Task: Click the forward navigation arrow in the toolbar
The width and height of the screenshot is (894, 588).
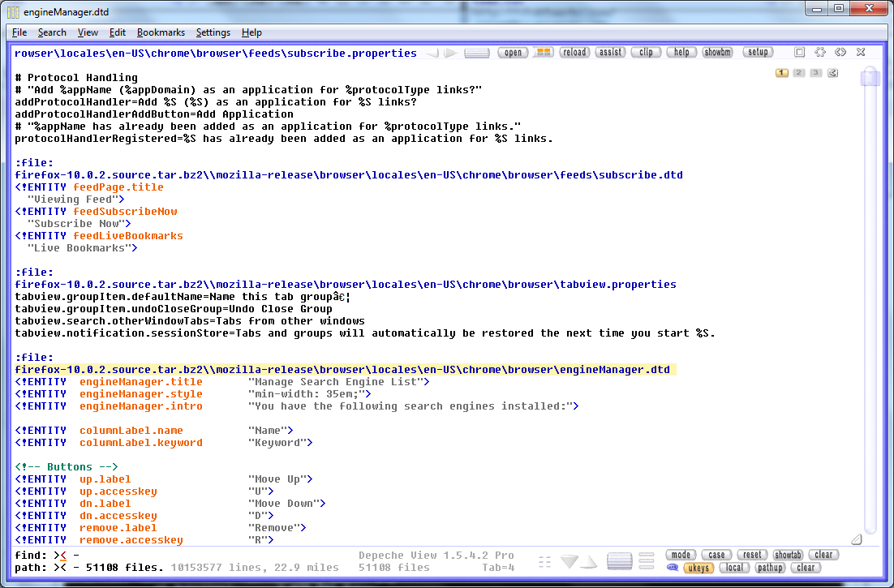Action: [450, 53]
